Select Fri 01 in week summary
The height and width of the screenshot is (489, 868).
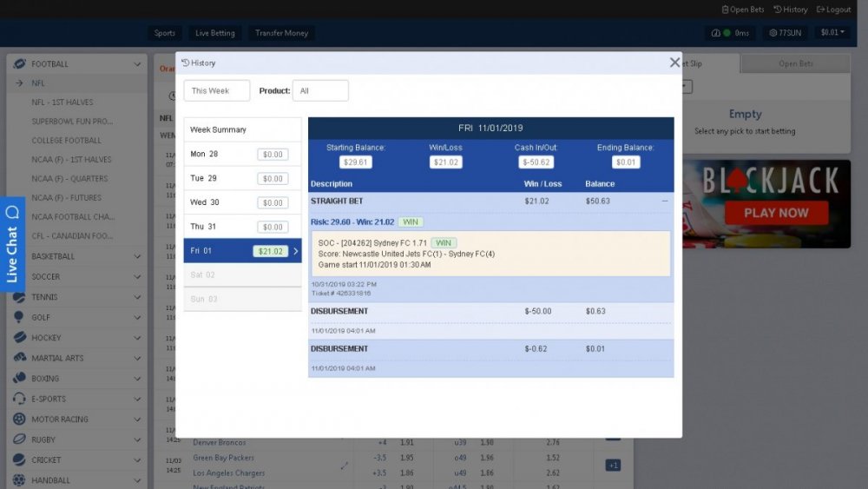point(242,251)
